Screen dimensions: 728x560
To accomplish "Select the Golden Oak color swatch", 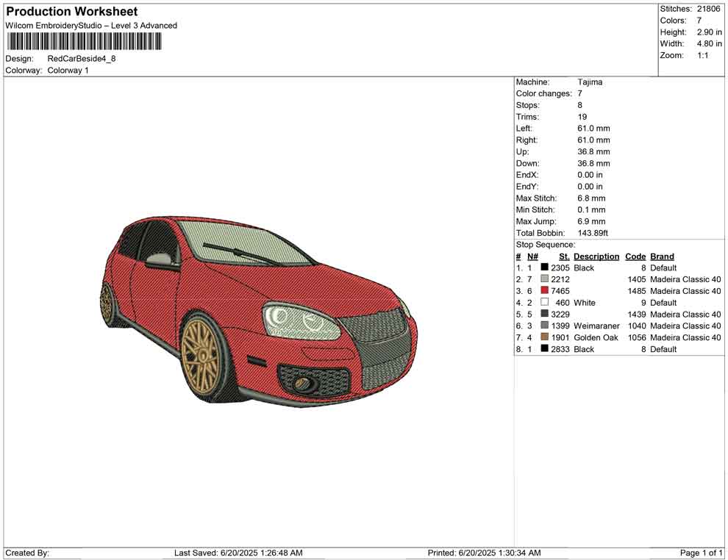I will pos(544,337).
